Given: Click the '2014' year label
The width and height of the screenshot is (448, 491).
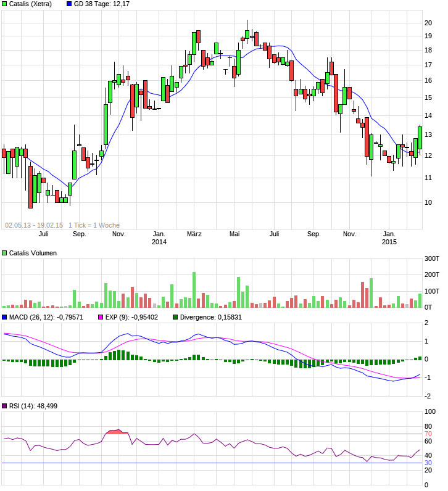Looking at the screenshot, I should pos(159,242).
